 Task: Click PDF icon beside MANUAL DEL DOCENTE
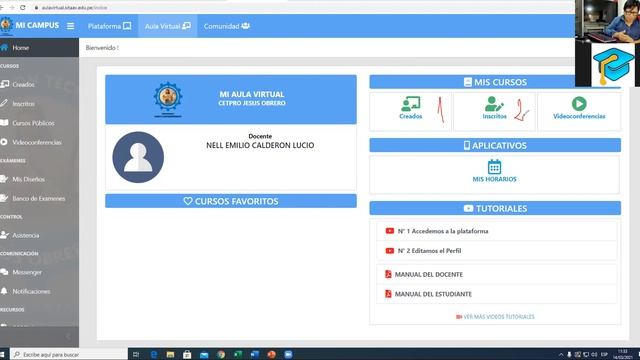tap(388, 274)
